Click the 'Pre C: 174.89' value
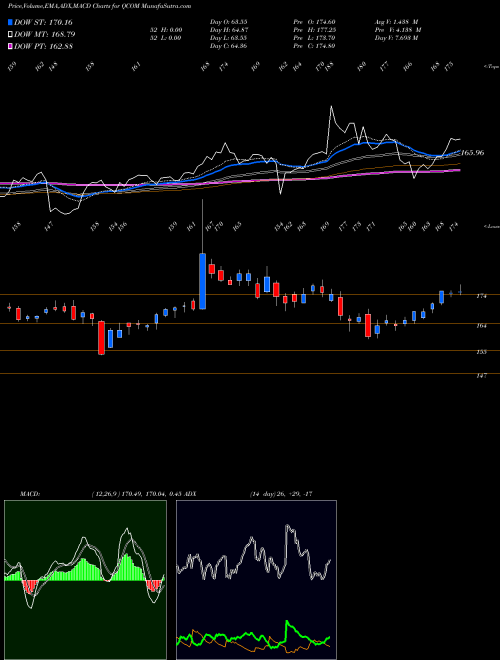500x660 pixels. click(314, 46)
